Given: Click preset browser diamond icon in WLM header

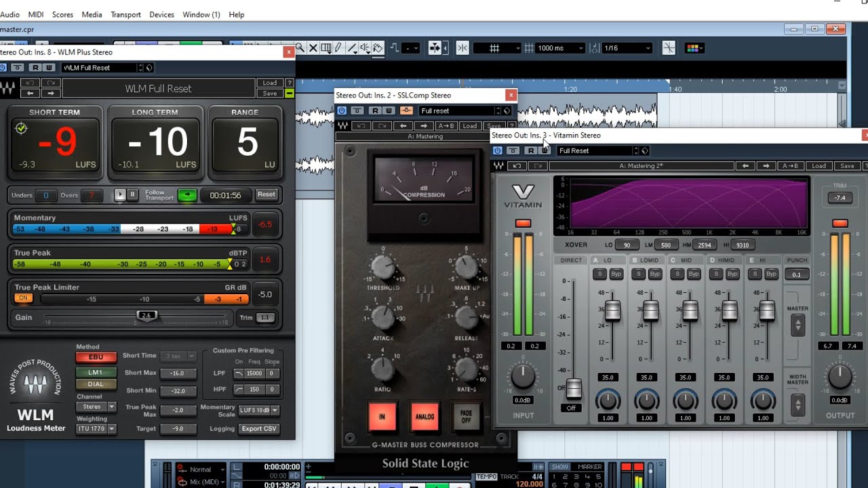Looking at the screenshot, I should coord(149,68).
